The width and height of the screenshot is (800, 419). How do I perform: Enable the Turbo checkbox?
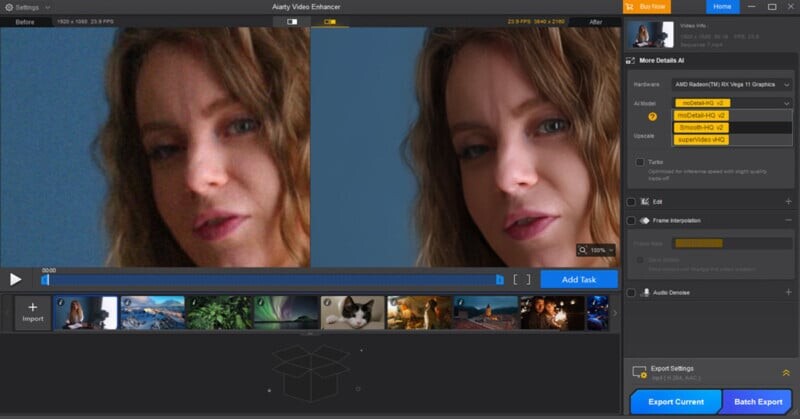[x=640, y=161]
